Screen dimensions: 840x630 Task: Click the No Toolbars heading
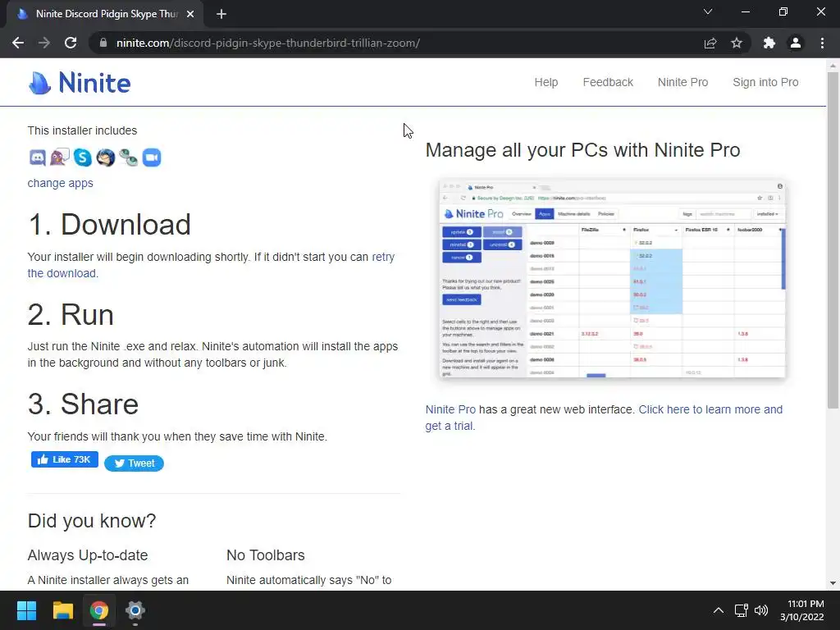[266, 555]
